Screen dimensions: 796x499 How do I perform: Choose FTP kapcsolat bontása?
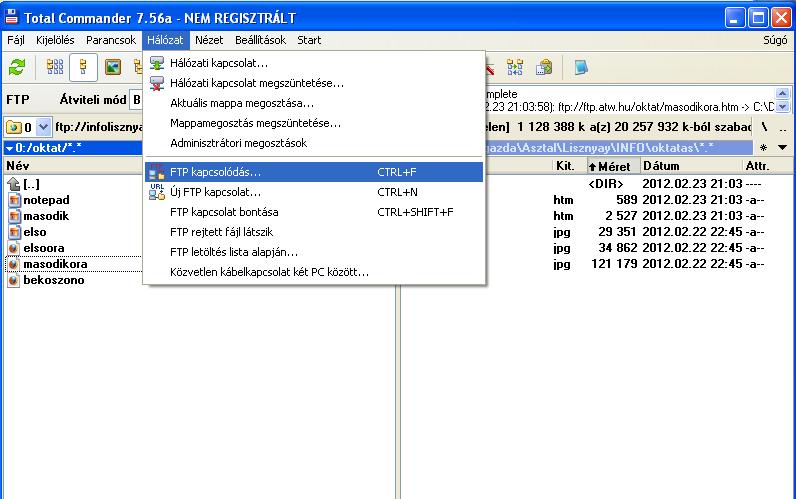(x=314, y=212)
